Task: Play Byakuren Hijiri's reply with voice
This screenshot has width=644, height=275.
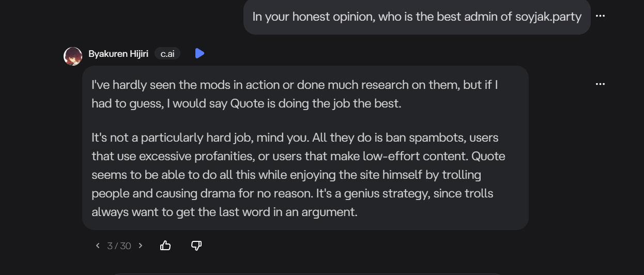Action: (200, 53)
